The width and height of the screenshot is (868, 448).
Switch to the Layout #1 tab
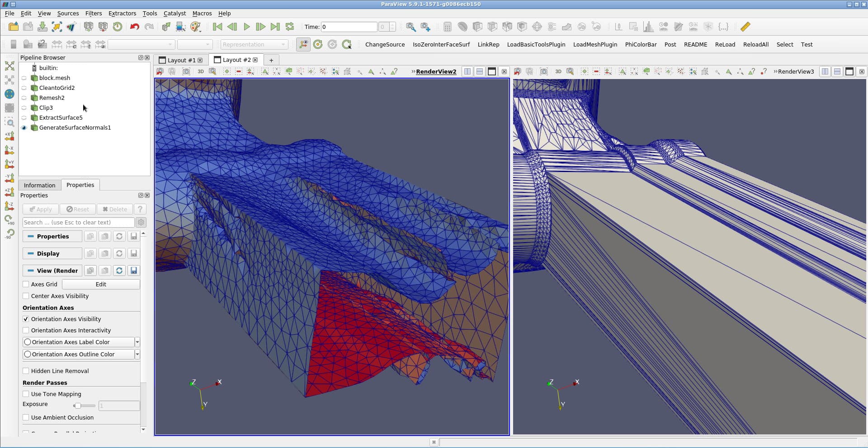181,60
